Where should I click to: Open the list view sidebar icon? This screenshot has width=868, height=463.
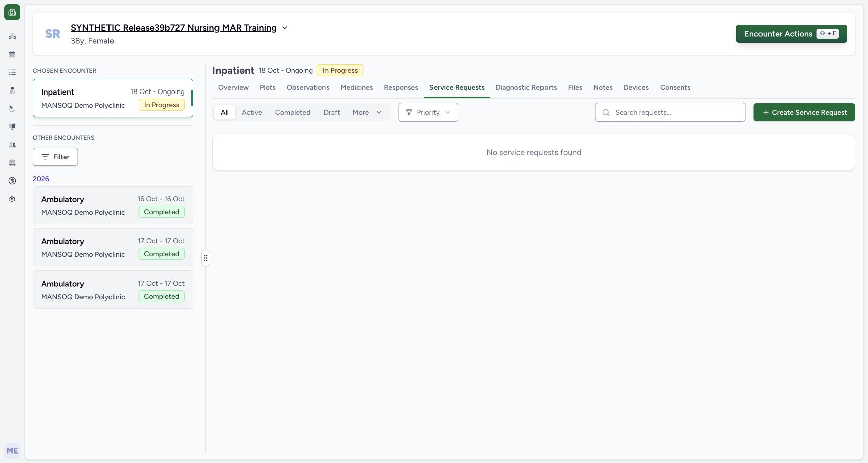12,72
